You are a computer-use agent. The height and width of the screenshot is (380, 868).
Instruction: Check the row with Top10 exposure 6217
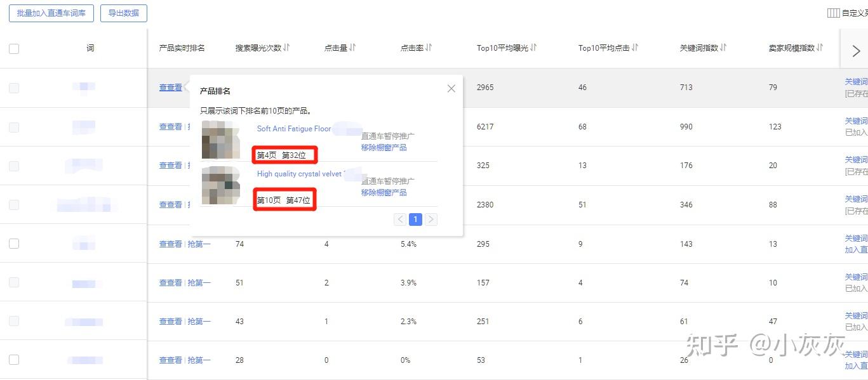coord(14,127)
